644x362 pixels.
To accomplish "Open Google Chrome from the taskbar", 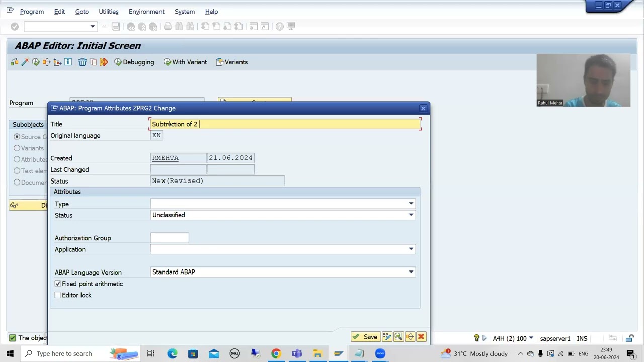I will (x=276, y=353).
